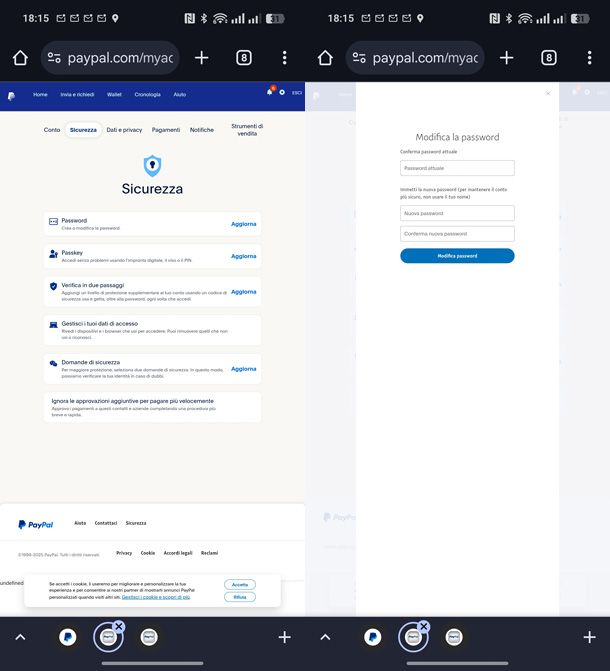Focus the Password attuale field

(x=457, y=168)
